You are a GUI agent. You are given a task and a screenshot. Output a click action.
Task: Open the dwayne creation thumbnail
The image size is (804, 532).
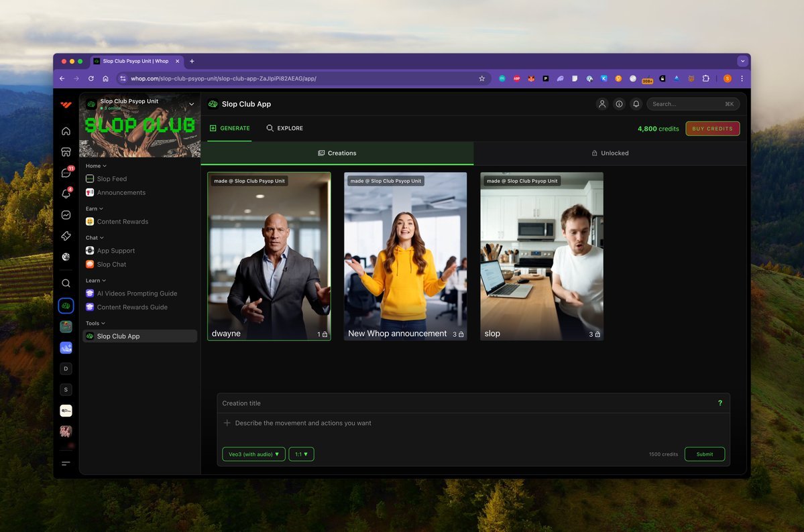269,256
